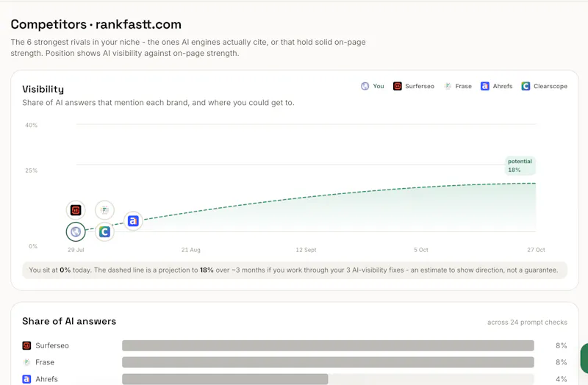Click the Clearscope icon in the legend
Viewport: 588px width, 385px height.
pos(526,86)
